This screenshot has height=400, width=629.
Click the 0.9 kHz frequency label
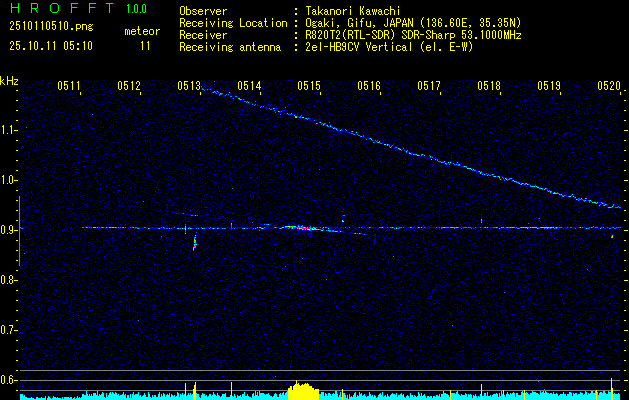tap(9, 230)
